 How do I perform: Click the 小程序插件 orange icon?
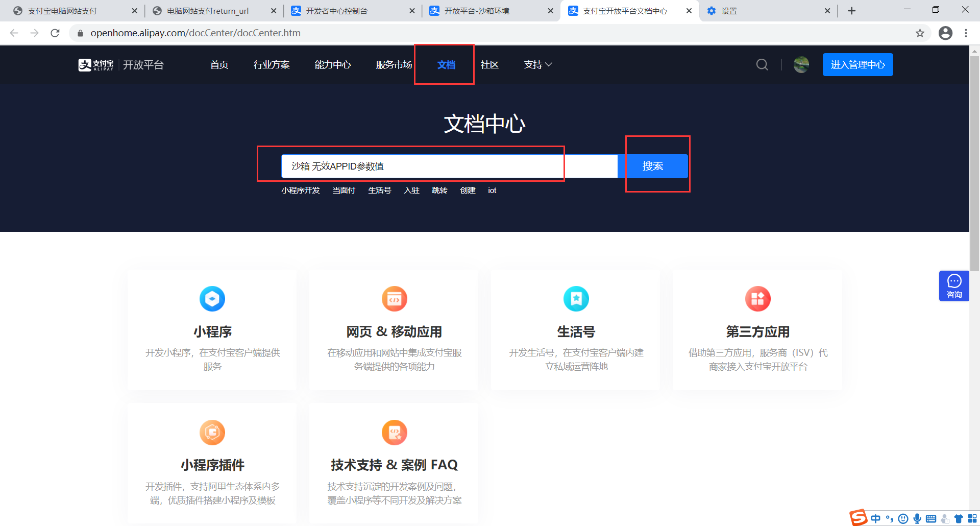pyautogui.click(x=212, y=433)
